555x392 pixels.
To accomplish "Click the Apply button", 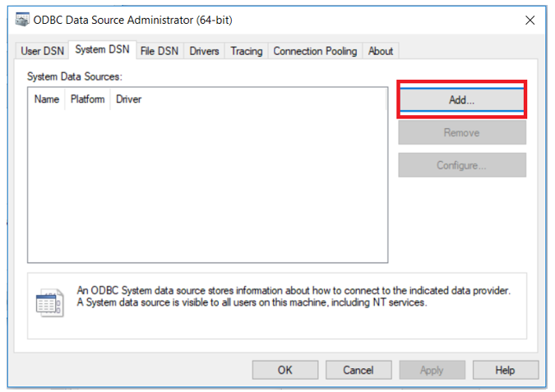I will tap(432, 370).
